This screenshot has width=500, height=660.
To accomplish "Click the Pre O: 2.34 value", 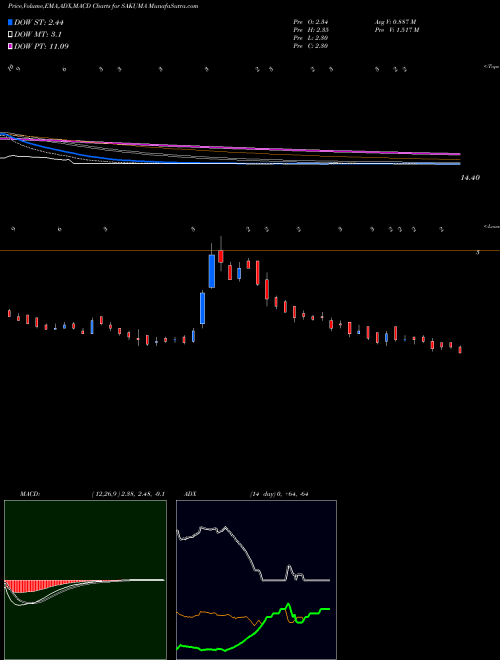I will 311,22.
